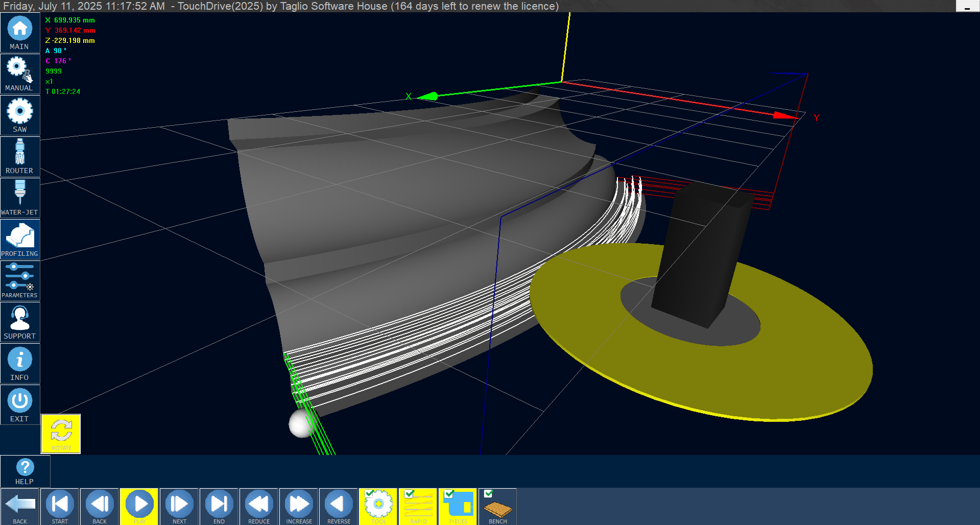Toggle Pieces visibility checkbox

pyautogui.click(x=449, y=494)
